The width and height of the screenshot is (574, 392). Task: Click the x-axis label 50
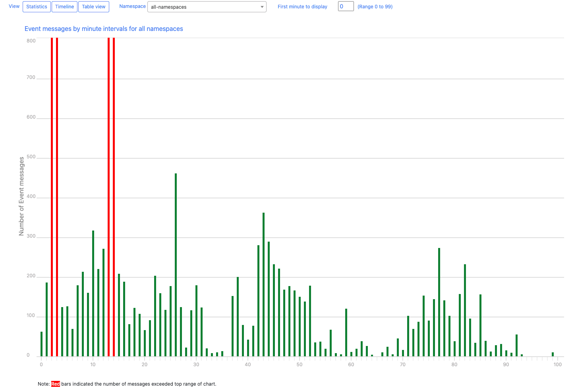coord(300,365)
